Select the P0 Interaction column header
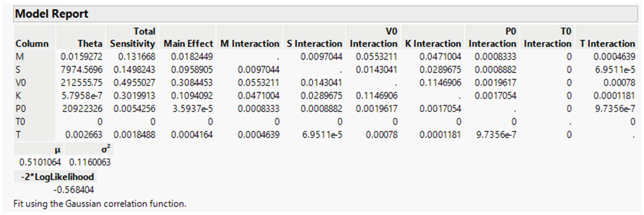The image size is (644, 215). pyautogui.click(x=492, y=37)
